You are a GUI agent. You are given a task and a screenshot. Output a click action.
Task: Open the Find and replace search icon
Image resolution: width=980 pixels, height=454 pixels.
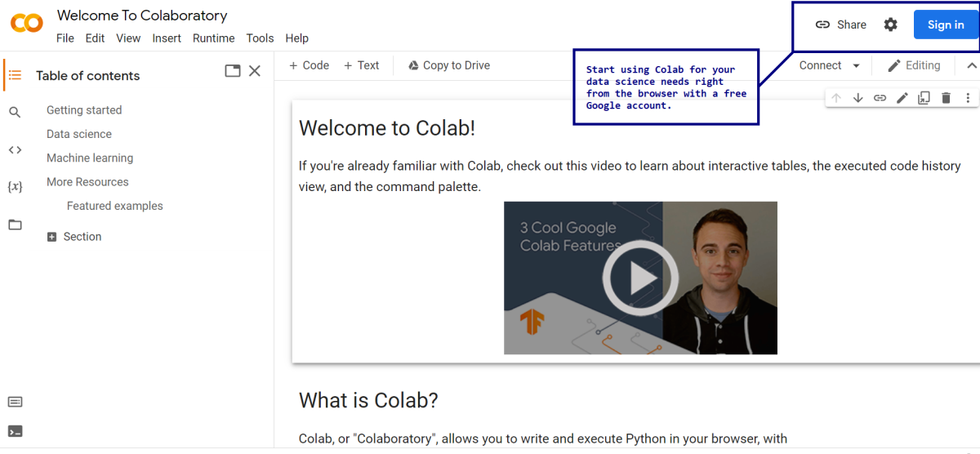tap(15, 112)
